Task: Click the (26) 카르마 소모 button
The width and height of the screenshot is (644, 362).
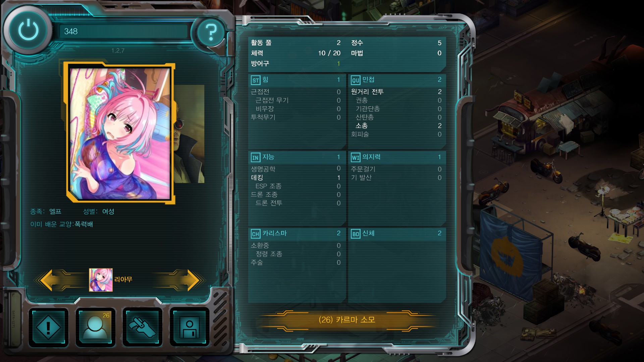Action: (x=347, y=320)
